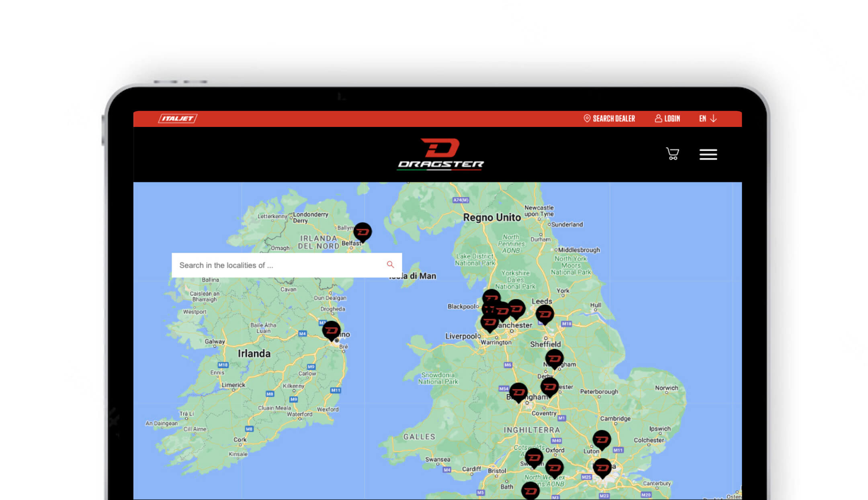868x500 pixels.
Task: Select the dealer marker near Leeds
Action: coord(545,315)
